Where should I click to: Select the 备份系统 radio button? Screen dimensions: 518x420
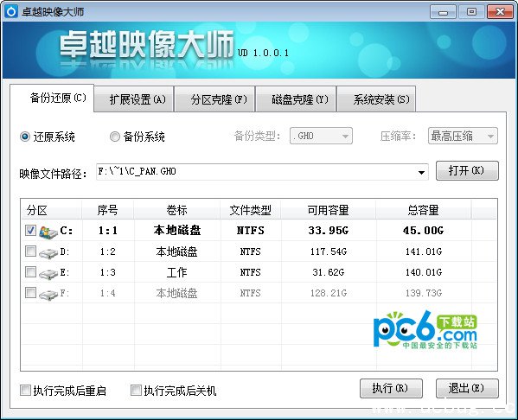tap(115, 137)
